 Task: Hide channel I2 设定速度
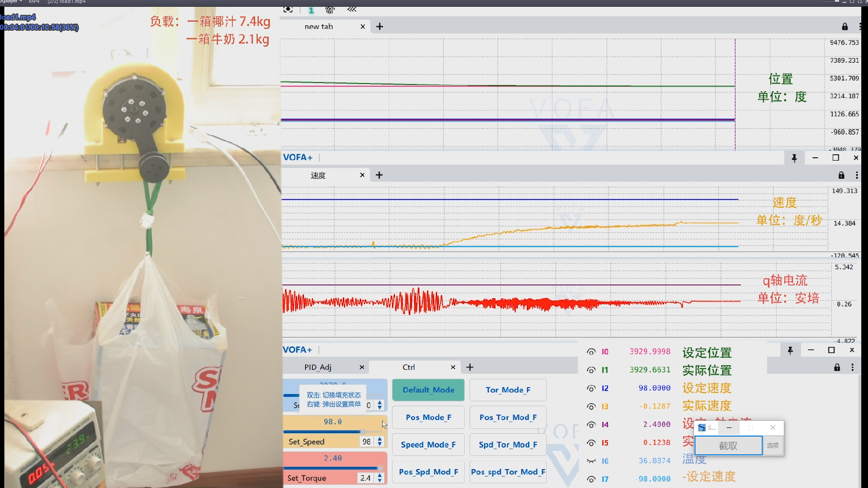pyautogui.click(x=591, y=388)
